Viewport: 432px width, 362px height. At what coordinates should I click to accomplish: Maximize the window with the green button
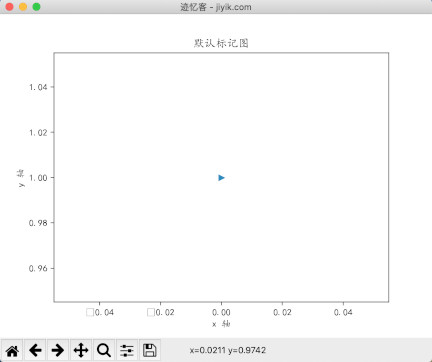[36, 7]
